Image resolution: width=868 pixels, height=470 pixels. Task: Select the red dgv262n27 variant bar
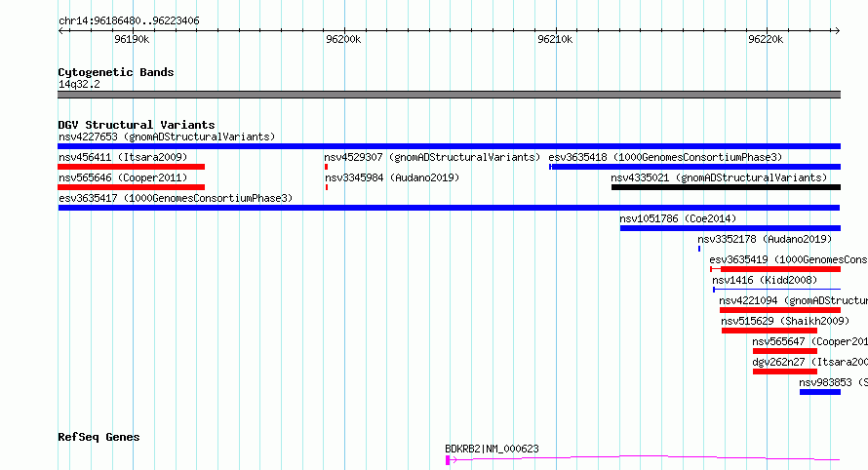(785, 372)
